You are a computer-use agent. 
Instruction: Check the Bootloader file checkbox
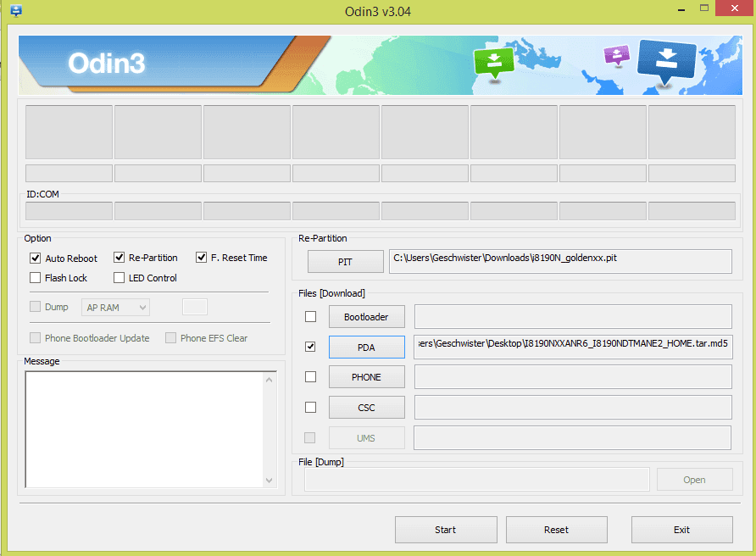click(310, 317)
